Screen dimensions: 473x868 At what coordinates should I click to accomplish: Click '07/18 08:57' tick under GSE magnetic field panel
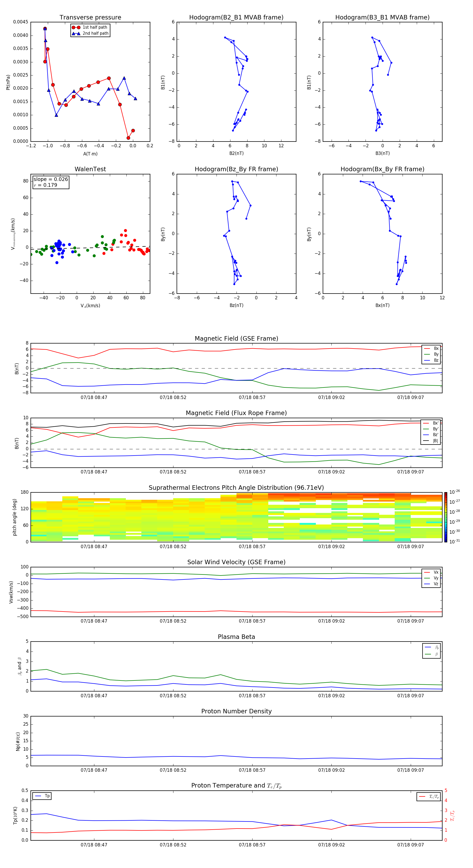252,398
